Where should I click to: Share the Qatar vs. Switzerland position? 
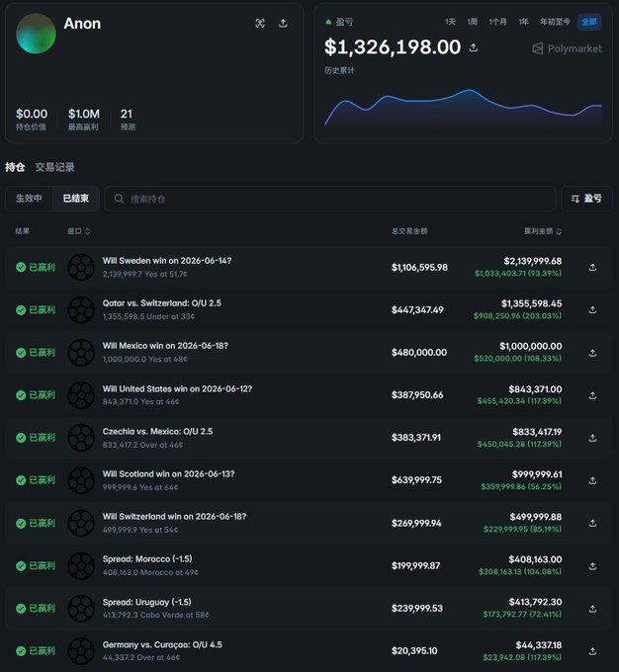click(592, 310)
